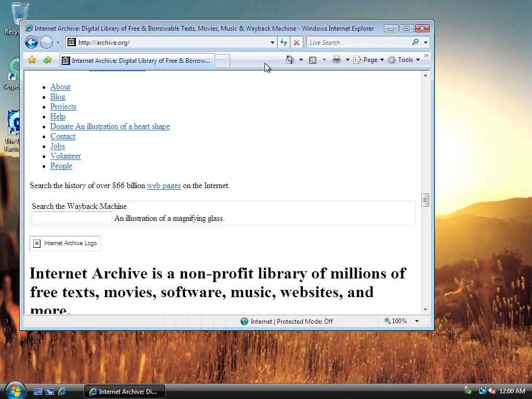
Task: Click the Print toolbar icon
Action: click(x=337, y=60)
